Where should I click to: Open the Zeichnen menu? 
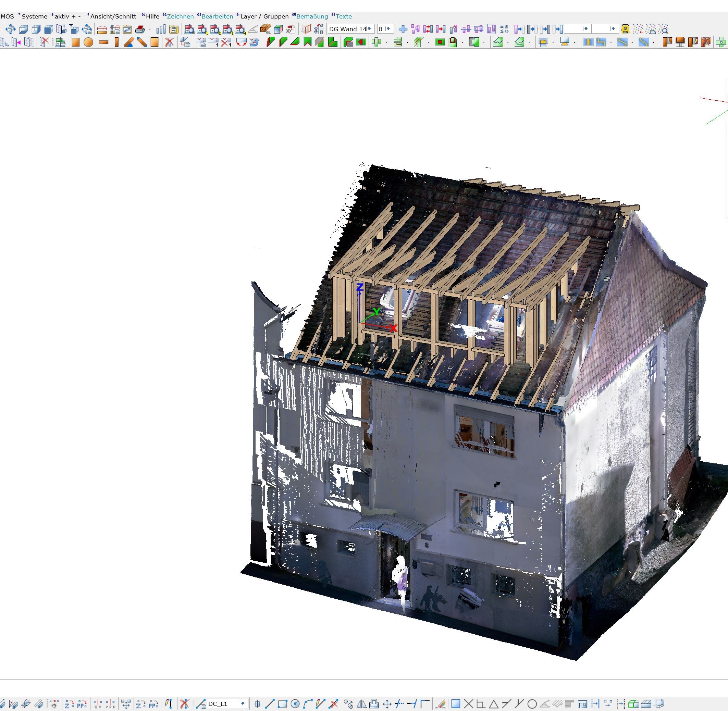(x=180, y=16)
